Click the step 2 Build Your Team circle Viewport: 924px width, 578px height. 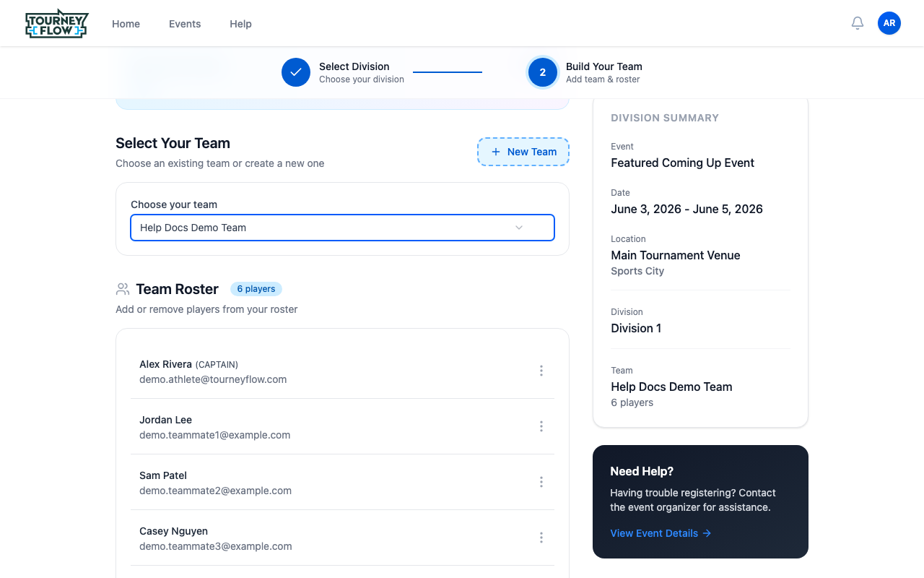tap(543, 72)
